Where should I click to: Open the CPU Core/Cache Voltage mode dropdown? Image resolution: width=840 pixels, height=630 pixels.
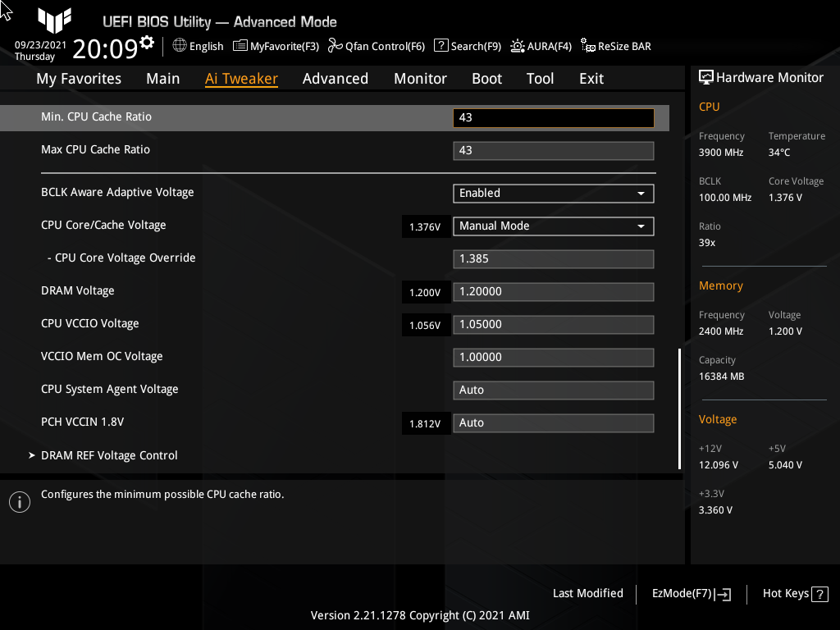[x=554, y=226]
